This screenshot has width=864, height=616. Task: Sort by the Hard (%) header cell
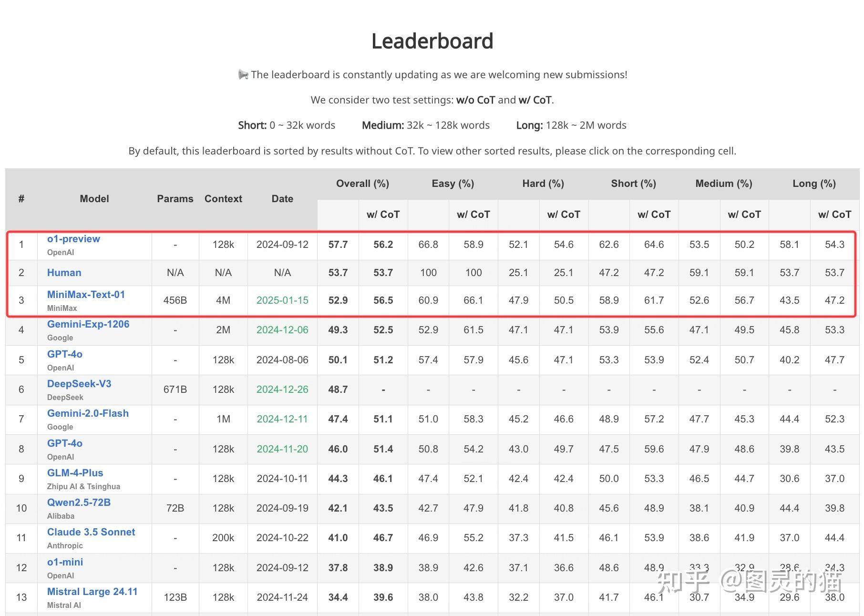[x=543, y=184]
